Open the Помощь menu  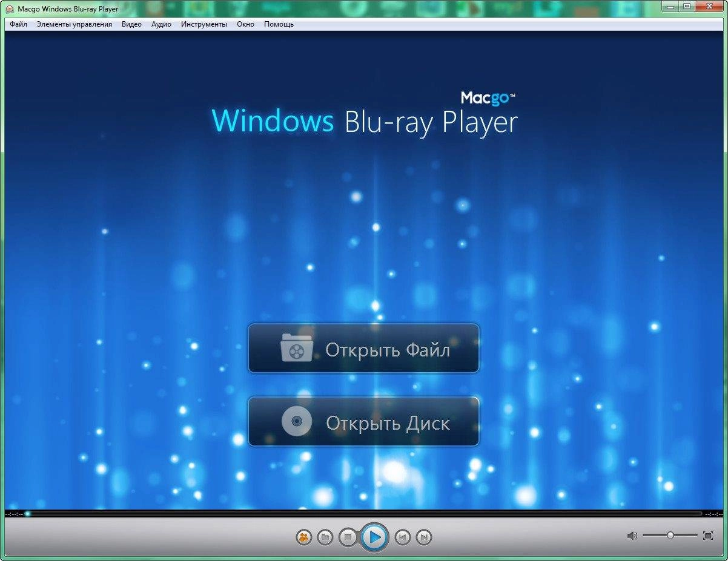pyautogui.click(x=279, y=24)
